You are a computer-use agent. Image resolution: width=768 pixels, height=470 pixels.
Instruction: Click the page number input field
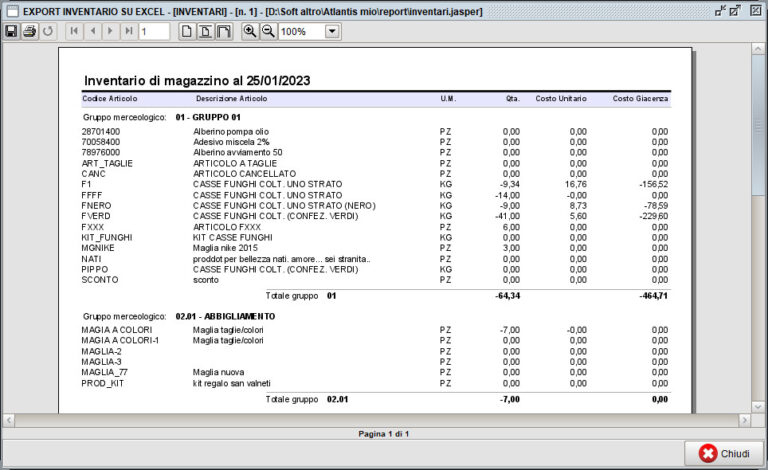[x=154, y=32]
